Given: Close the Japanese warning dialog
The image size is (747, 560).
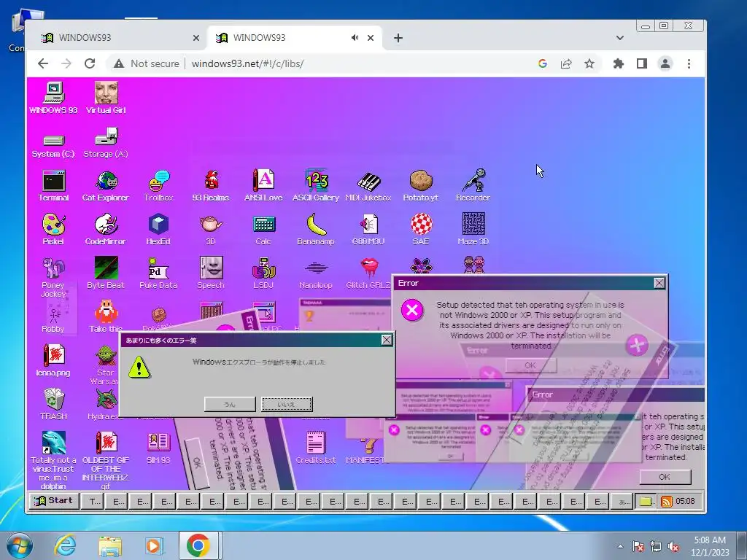Looking at the screenshot, I should point(387,340).
